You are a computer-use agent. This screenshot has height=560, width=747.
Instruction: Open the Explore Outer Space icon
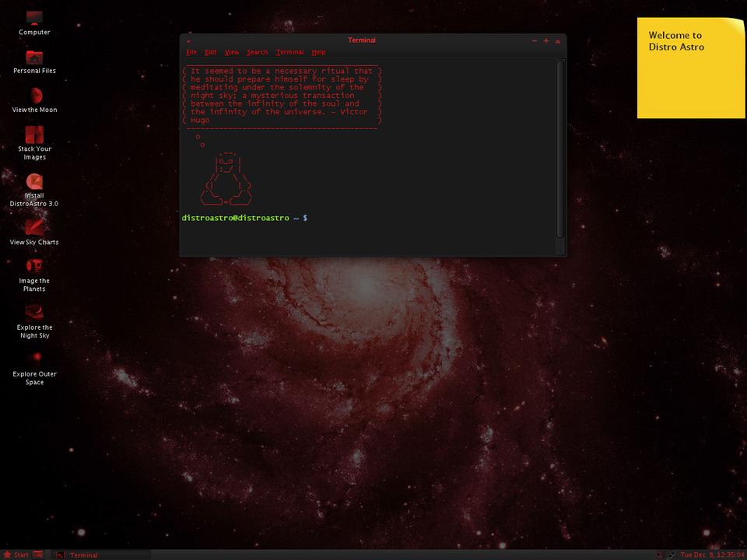click(x=34, y=359)
